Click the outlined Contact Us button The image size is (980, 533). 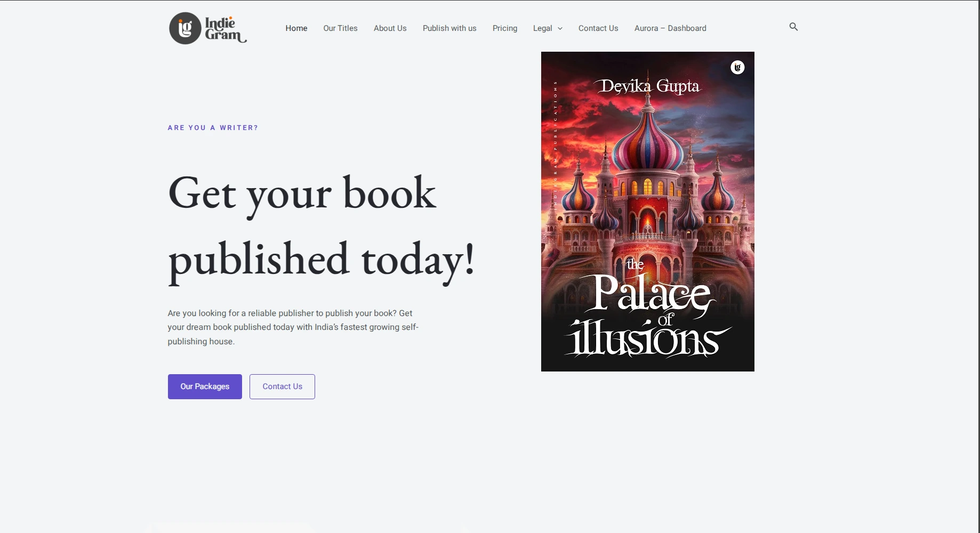282,386
